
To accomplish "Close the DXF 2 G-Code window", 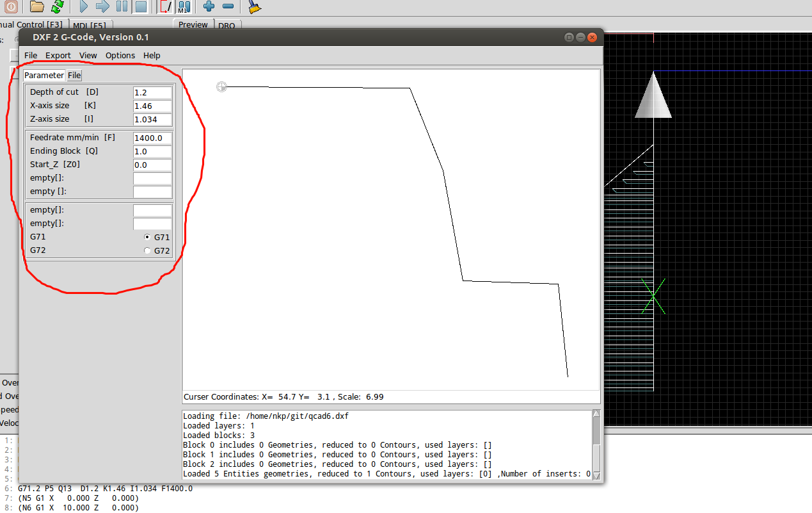I will pos(592,38).
